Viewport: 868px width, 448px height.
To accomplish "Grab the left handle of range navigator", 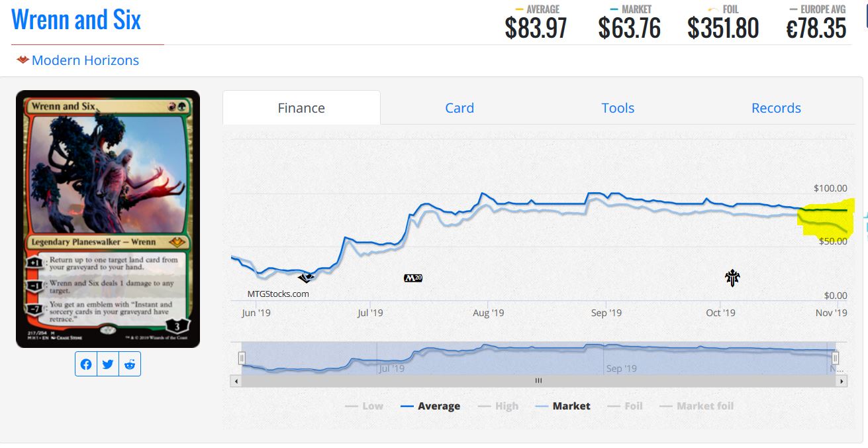I will point(242,359).
